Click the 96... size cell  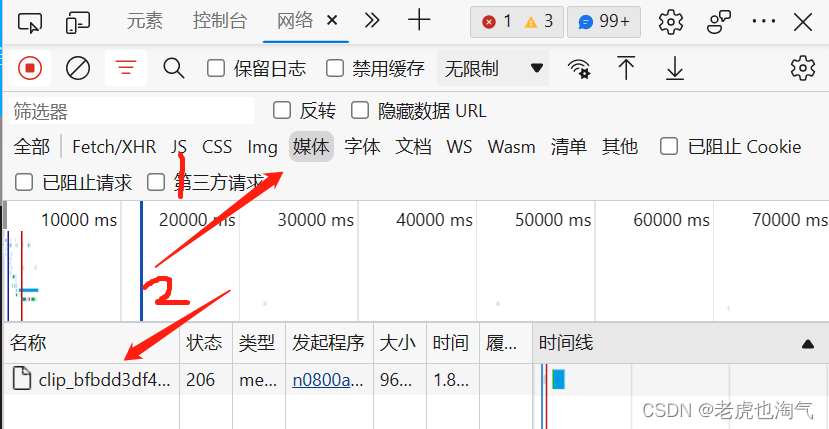pos(400,379)
